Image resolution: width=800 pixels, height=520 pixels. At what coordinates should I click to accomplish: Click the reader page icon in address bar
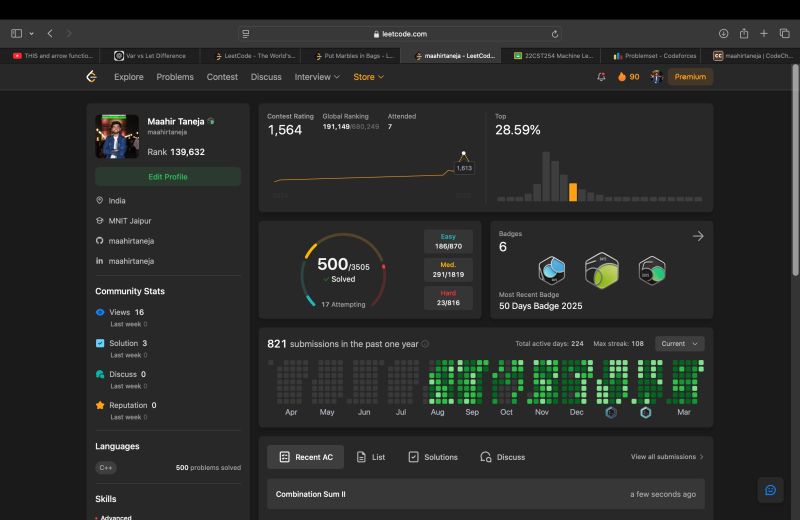click(246, 34)
